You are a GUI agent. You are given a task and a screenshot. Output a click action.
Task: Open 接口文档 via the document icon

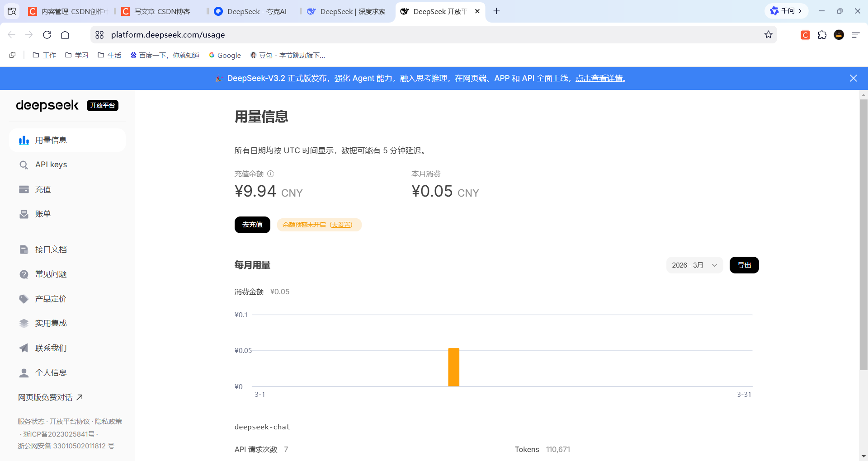click(24, 249)
